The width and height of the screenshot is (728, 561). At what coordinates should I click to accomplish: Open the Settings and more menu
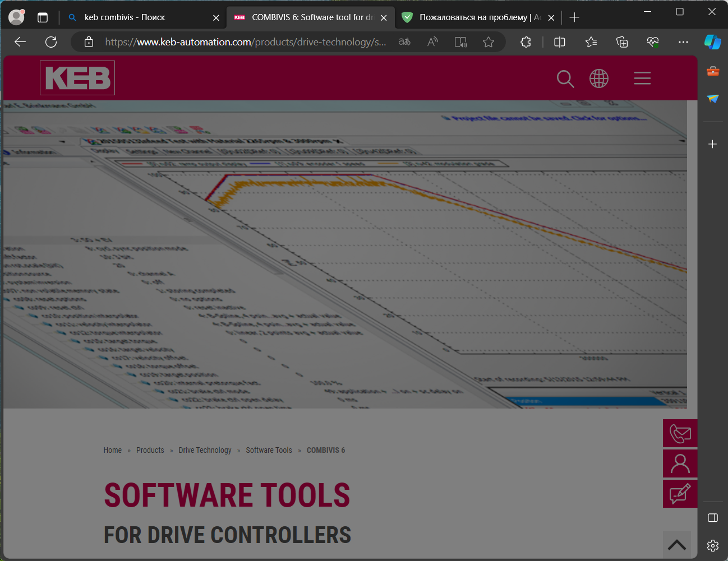pos(683,41)
